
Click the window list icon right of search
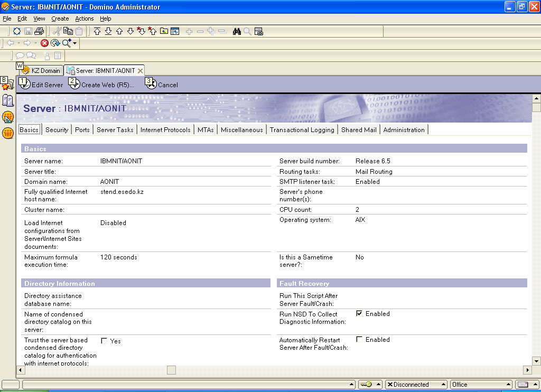point(259,32)
